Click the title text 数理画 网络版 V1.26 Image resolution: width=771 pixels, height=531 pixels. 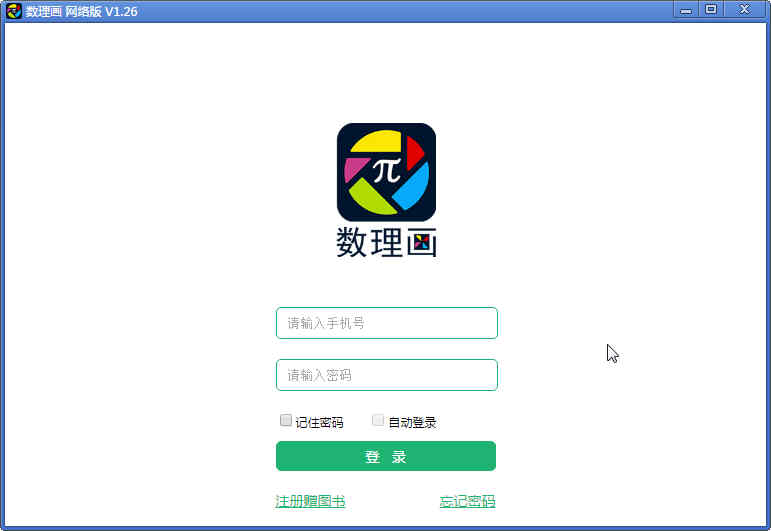[x=82, y=11]
